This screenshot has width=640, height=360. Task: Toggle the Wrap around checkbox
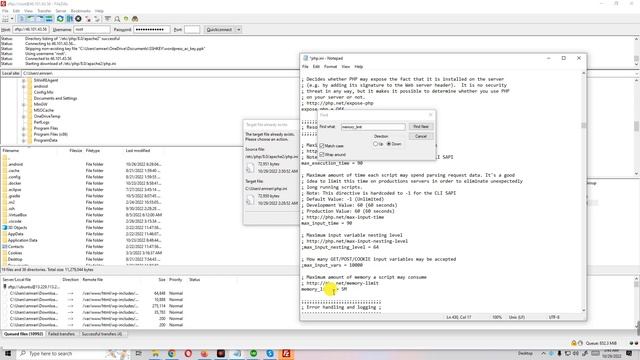322,155
